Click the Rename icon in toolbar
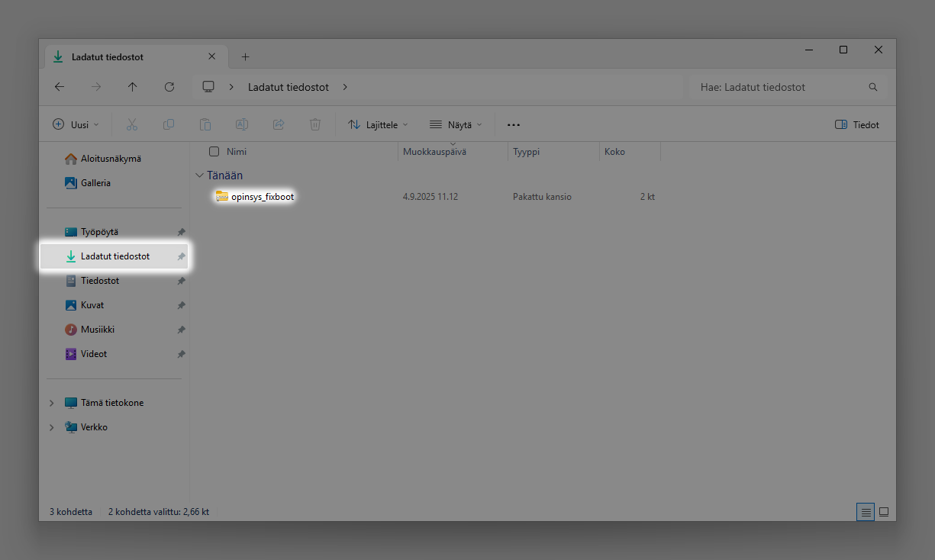 pyautogui.click(x=241, y=124)
